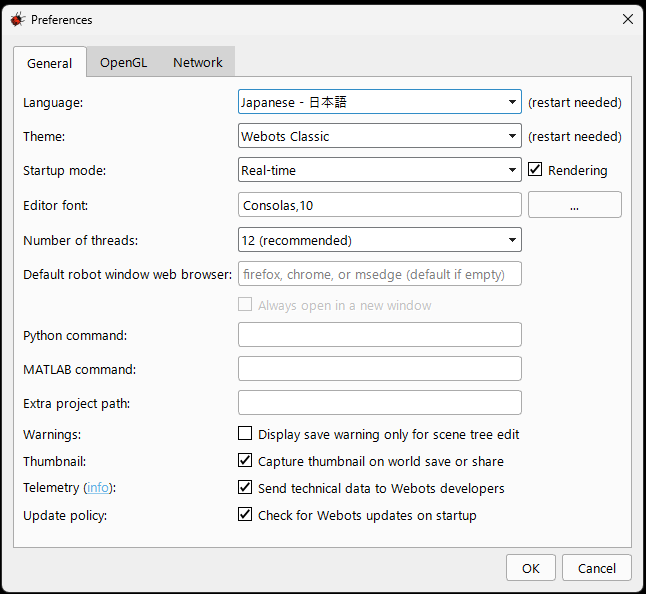Open the Network tab
The height and width of the screenshot is (594, 646).
pos(197,62)
